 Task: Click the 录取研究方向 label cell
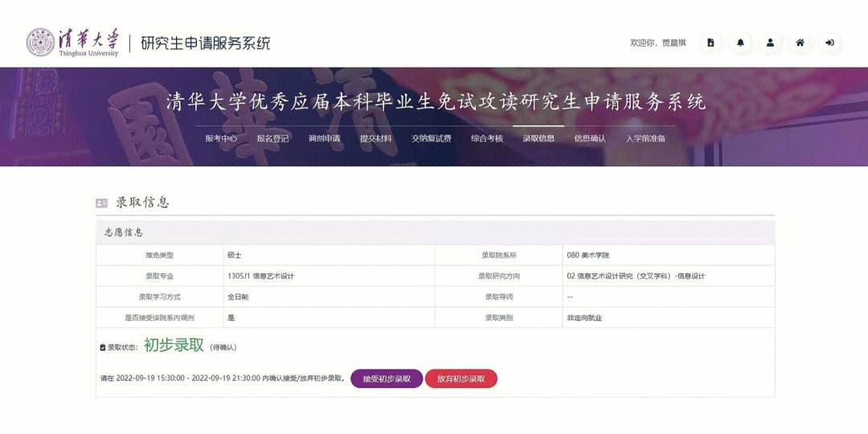(499, 276)
